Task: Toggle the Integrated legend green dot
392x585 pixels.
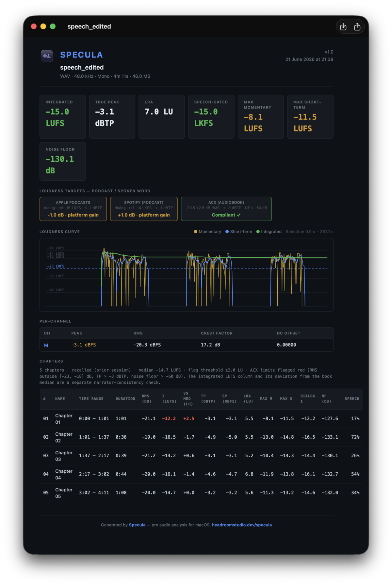Action: (258, 232)
